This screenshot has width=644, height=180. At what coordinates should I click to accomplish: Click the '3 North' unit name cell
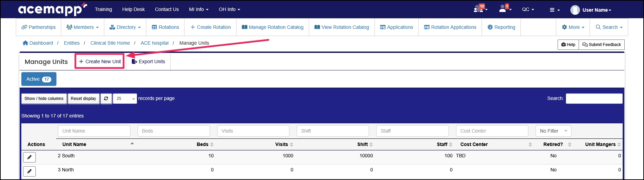click(66, 170)
